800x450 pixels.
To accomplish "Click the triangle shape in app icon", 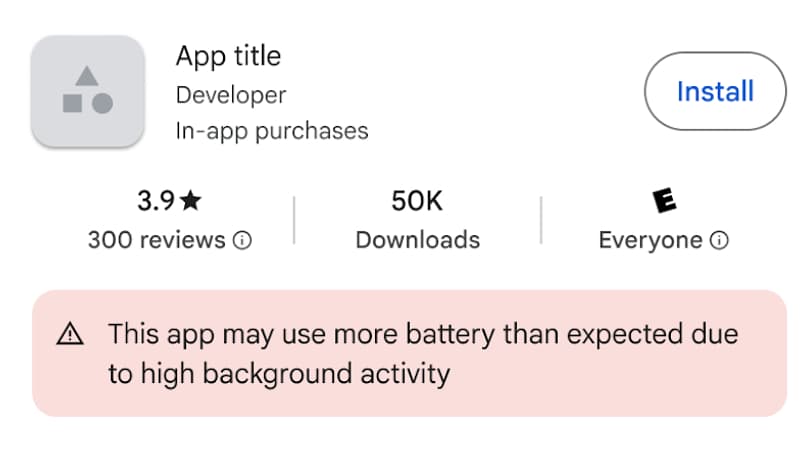I will click(87, 76).
